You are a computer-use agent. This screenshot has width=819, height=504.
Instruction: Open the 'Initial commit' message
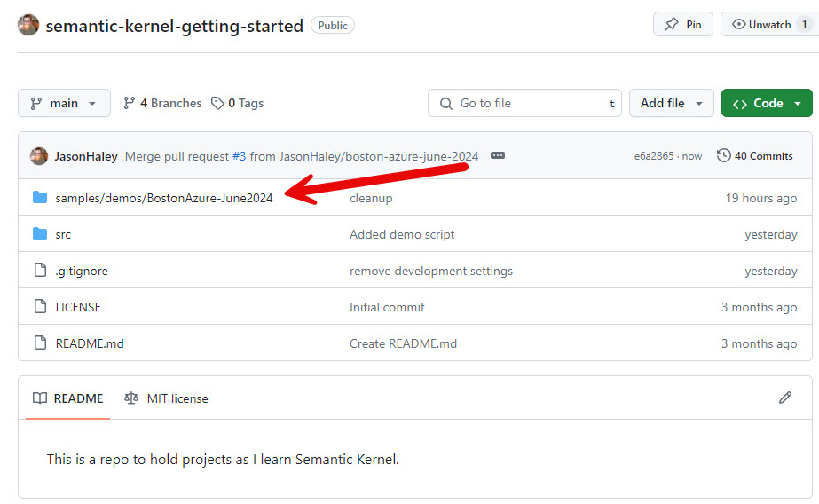(x=387, y=307)
